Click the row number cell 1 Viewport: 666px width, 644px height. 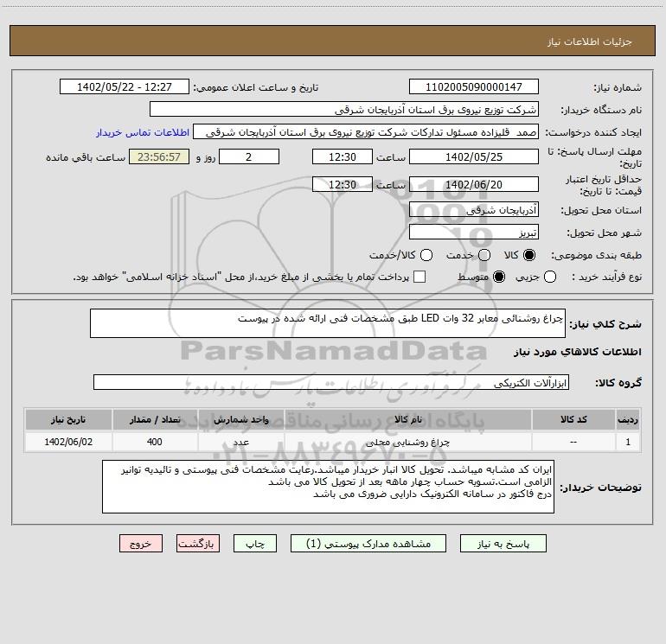(628, 442)
